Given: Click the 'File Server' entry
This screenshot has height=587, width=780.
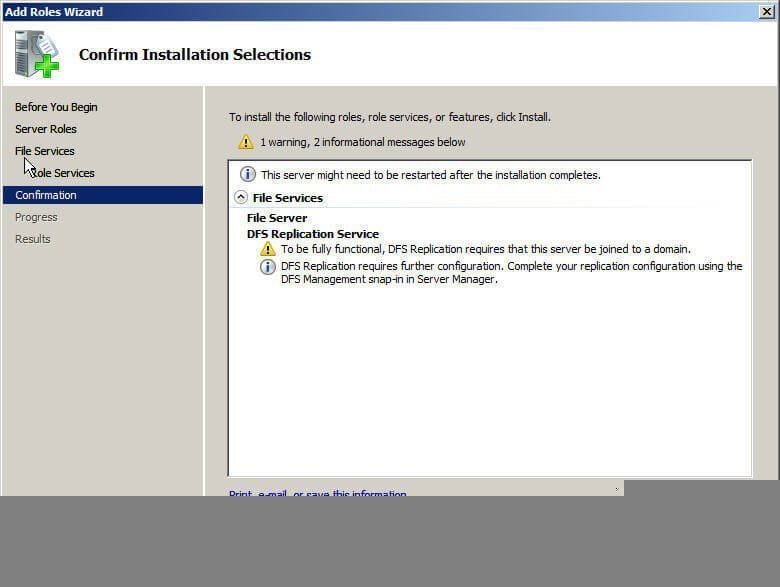Looking at the screenshot, I should [x=277, y=218].
